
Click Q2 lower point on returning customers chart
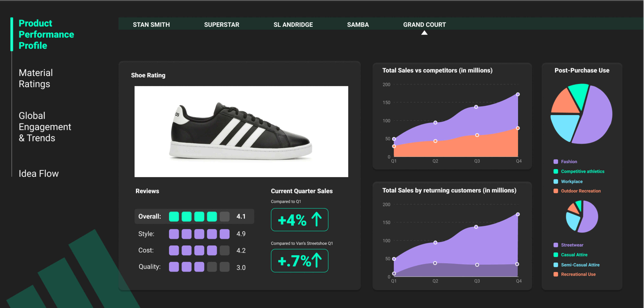point(435,263)
